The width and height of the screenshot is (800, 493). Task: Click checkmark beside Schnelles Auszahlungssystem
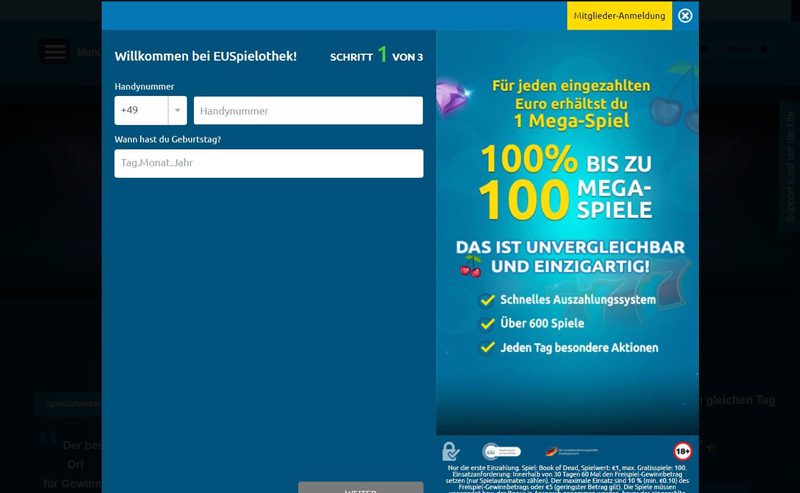click(x=487, y=299)
